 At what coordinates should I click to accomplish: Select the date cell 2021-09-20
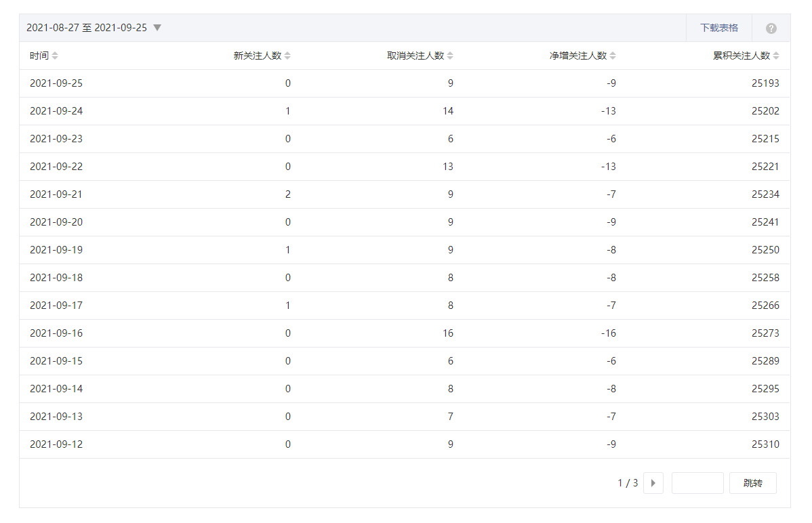[x=56, y=222]
